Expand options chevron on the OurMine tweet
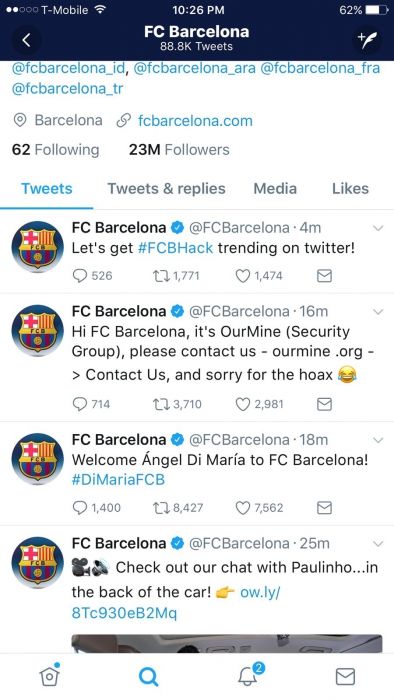The height and width of the screenshot is (700, 394). click(x=378, y=312)
